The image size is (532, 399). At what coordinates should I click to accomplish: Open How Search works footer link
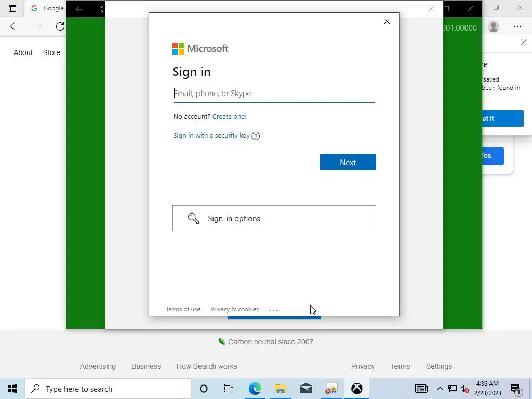[207, 366]
